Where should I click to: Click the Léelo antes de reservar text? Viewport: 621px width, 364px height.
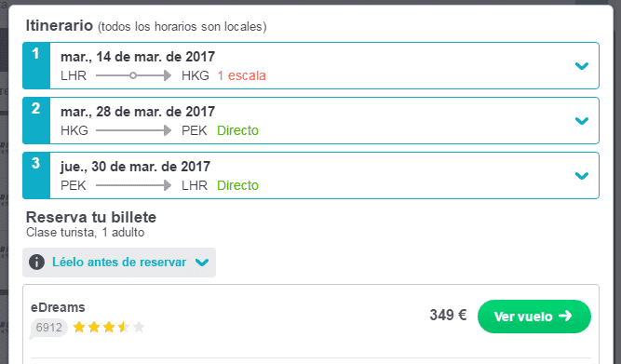tap(119, 263)
